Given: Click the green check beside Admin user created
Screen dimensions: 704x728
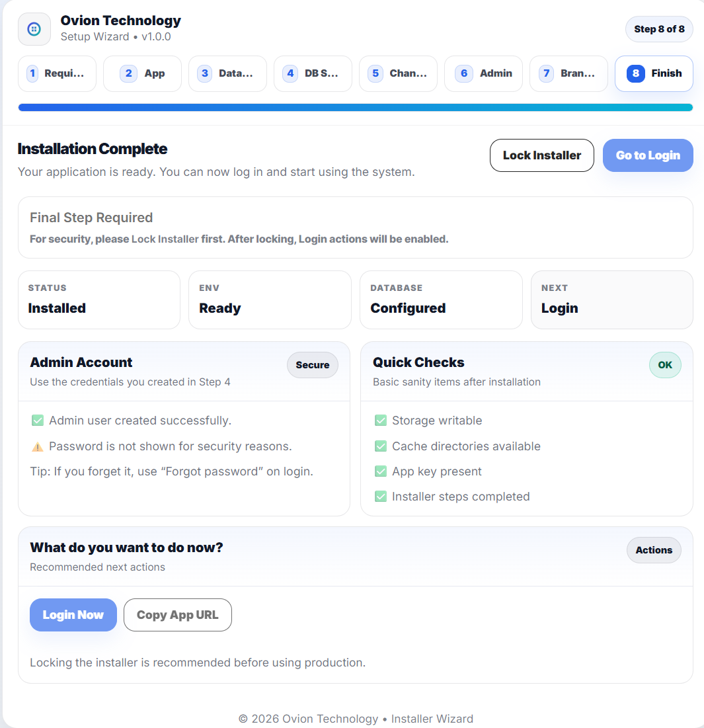Looking at the screenshot, I should tap(38, 421).
